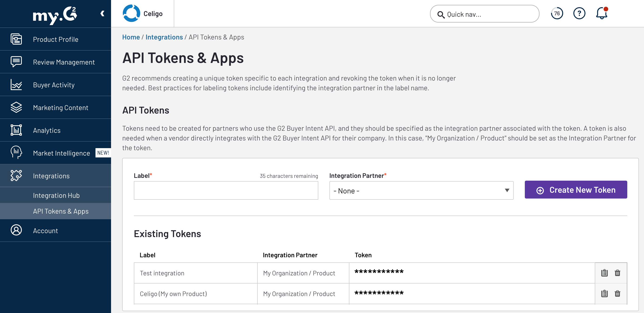This screenshot has width=644, height=313.
Task: Click the Account user icon
Action: pos(16,230)
